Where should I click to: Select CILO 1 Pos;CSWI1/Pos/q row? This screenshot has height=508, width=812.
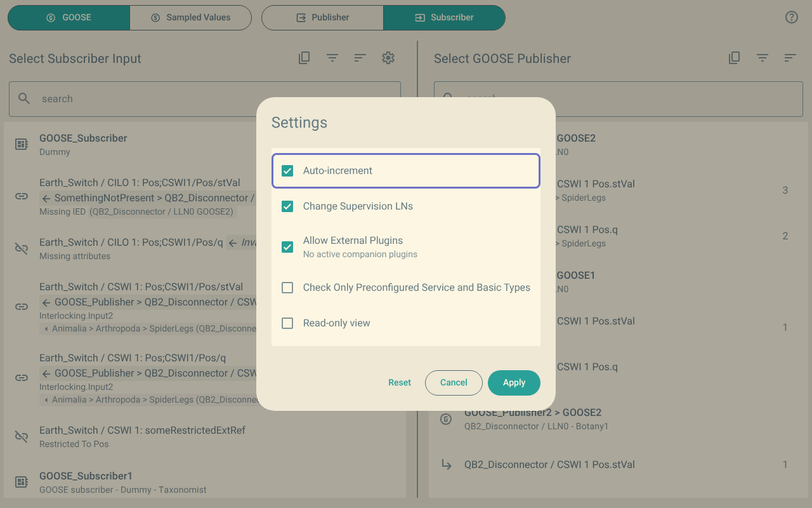205,249
